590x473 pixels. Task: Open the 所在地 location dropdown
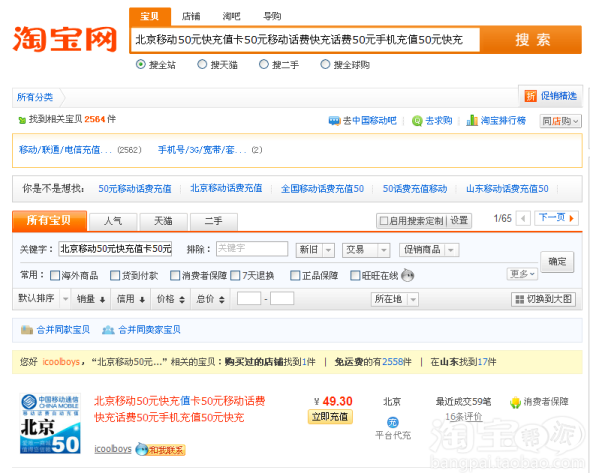tap(394, 299)
